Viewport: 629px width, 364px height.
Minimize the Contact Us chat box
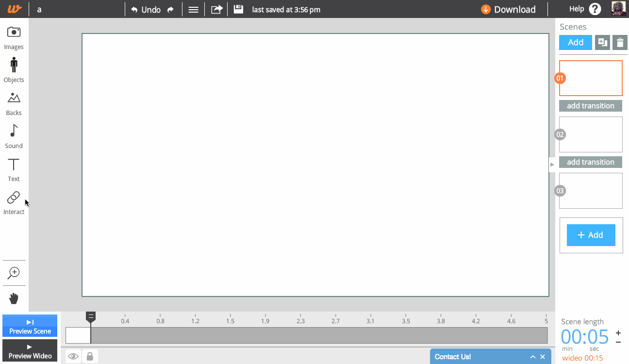coord(532,357)
